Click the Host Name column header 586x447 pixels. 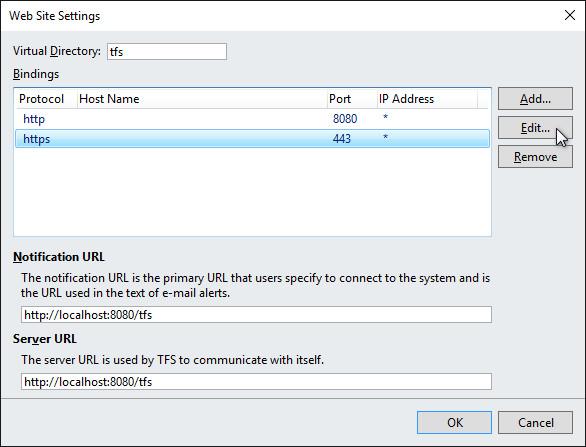click(202, 99)
